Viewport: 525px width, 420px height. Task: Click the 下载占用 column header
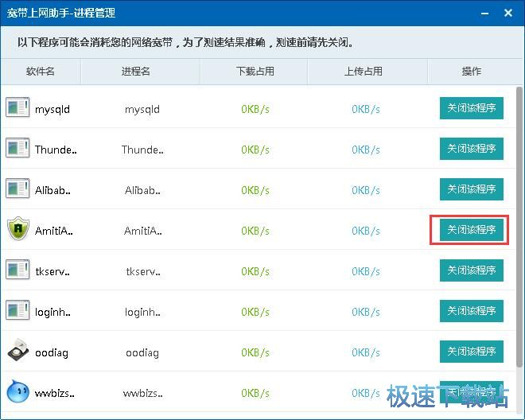(x=255, y=71)
